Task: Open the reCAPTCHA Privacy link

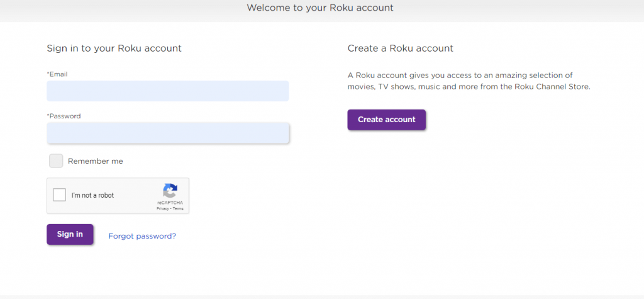Action: point(163,209)
